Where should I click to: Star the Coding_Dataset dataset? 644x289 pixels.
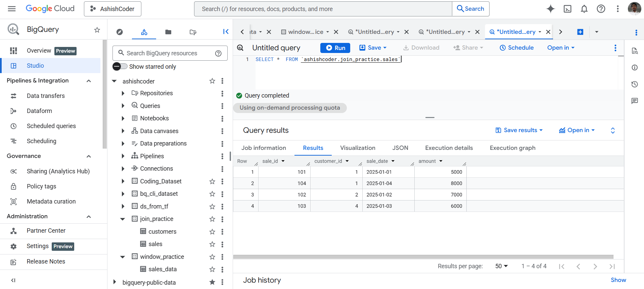click(212, 181)
